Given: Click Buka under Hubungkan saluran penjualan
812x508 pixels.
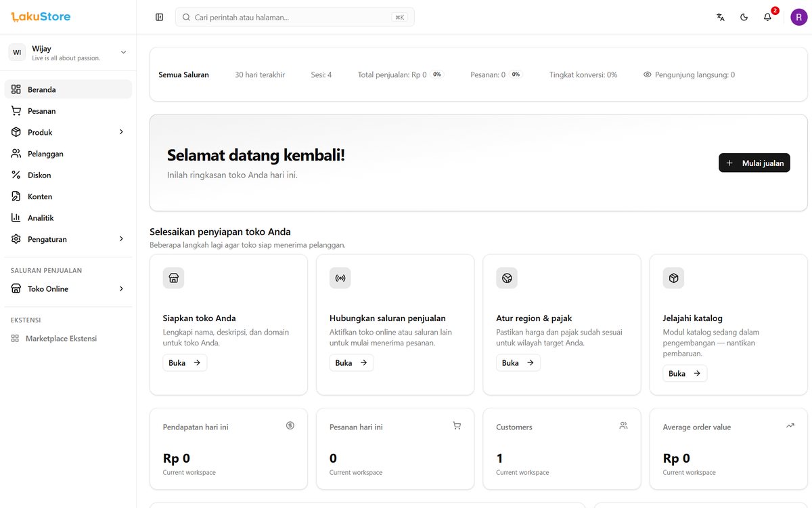Looking at the screenshot, I should 351,363.
